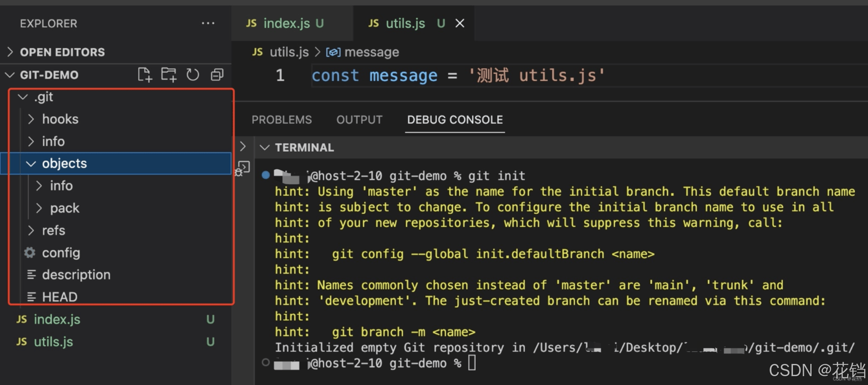Click the HEAD file lines icon
868x385 pixels.
coord(31,297)
